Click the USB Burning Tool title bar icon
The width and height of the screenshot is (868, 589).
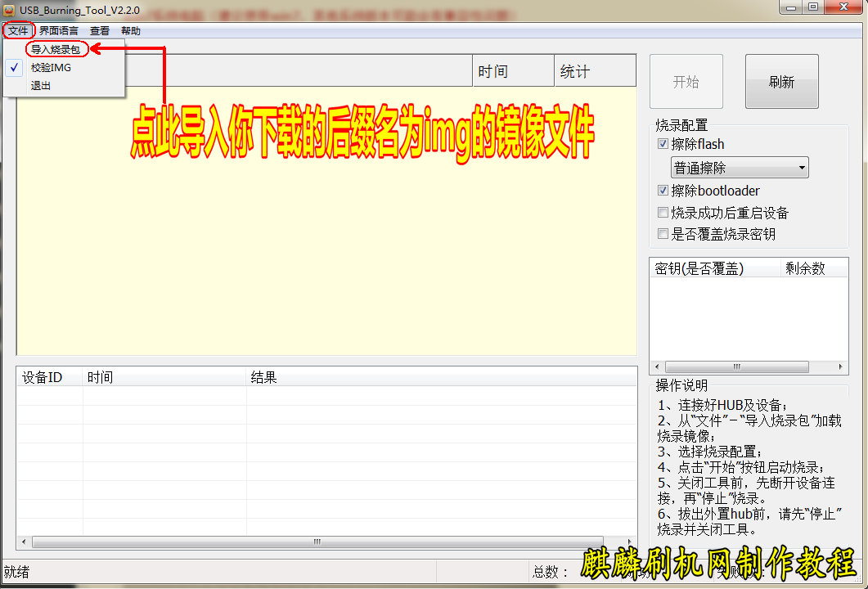[8, 9]
